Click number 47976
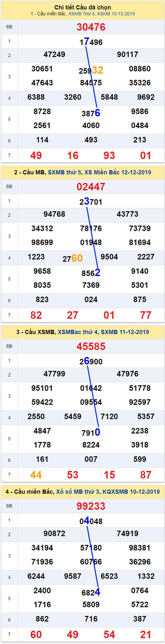 click(x=128, y=374)
